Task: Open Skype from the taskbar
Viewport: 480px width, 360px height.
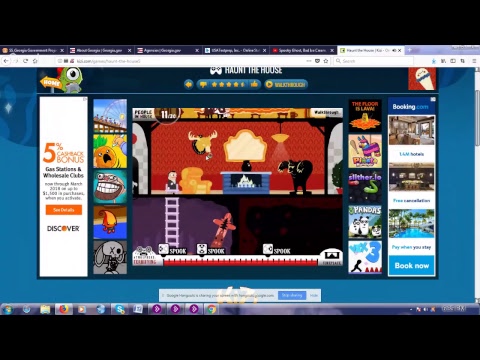Action: click(120, 309)
